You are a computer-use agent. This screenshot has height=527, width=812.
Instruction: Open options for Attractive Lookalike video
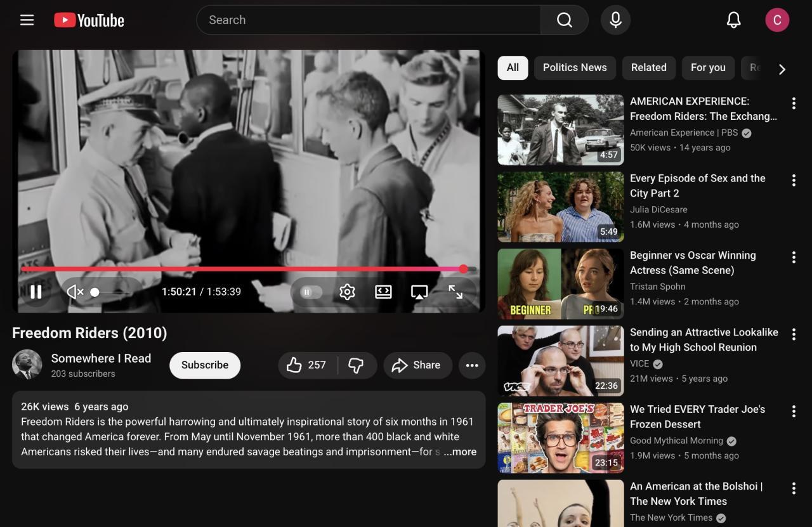point(794,334)
